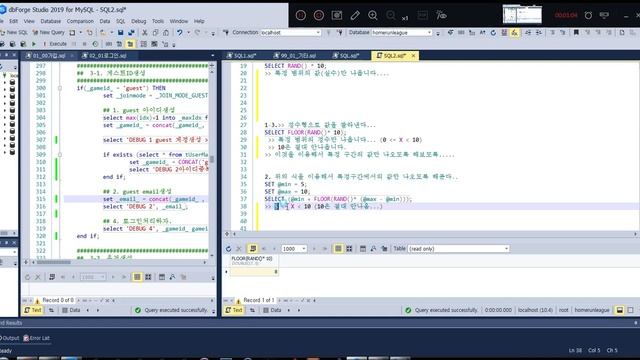This screenshot has width=640, height=360.
Task: Open the Debug menu
Action: [x=139, y=21]
